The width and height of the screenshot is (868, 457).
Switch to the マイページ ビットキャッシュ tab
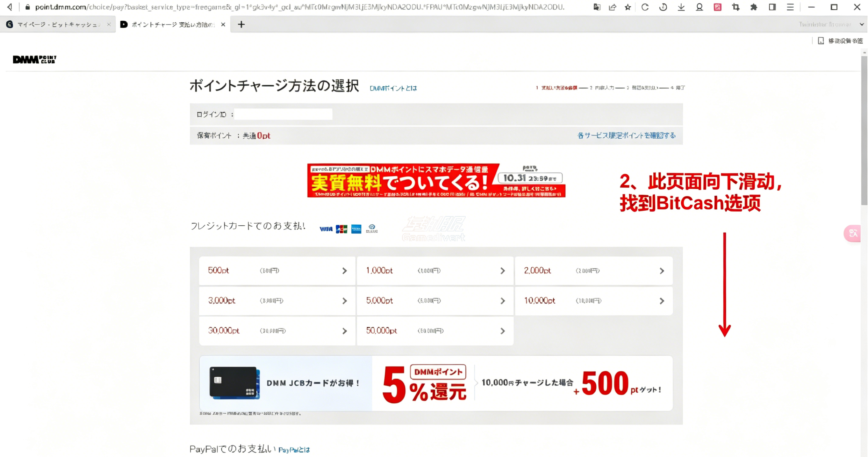click(x=58, y=24)
